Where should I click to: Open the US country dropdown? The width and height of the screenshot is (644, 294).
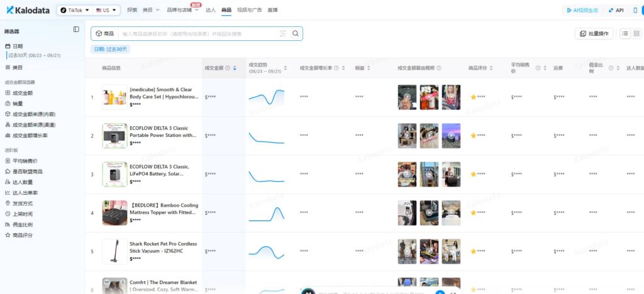pos(106,10)
